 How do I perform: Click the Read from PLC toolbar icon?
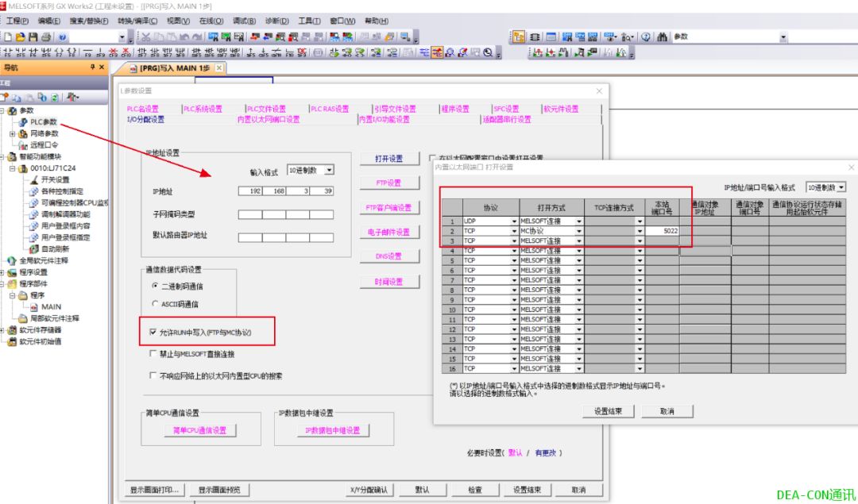click(x=268, y=37)
